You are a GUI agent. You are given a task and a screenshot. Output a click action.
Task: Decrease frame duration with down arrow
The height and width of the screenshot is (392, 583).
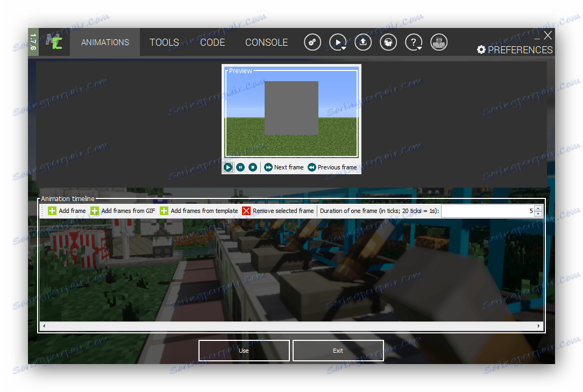(x=538, y=214)
